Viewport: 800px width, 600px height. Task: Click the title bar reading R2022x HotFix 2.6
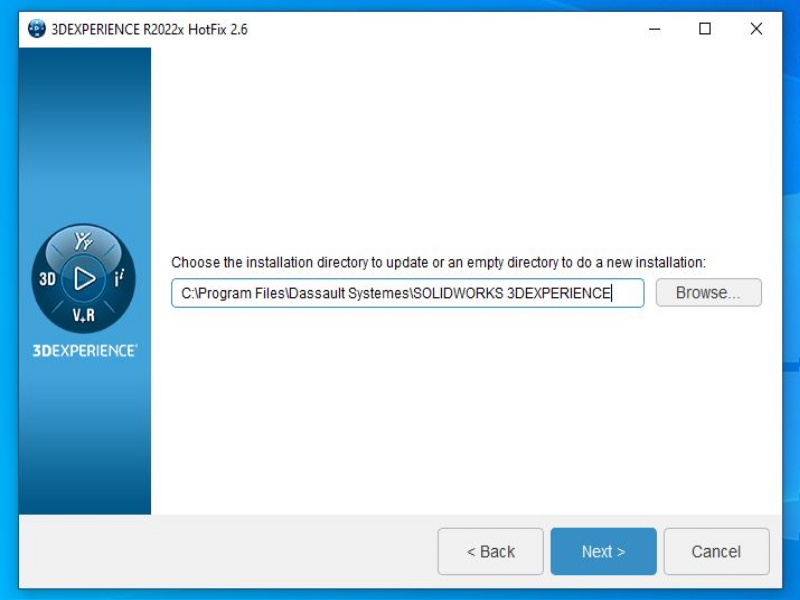pos(150,29)
